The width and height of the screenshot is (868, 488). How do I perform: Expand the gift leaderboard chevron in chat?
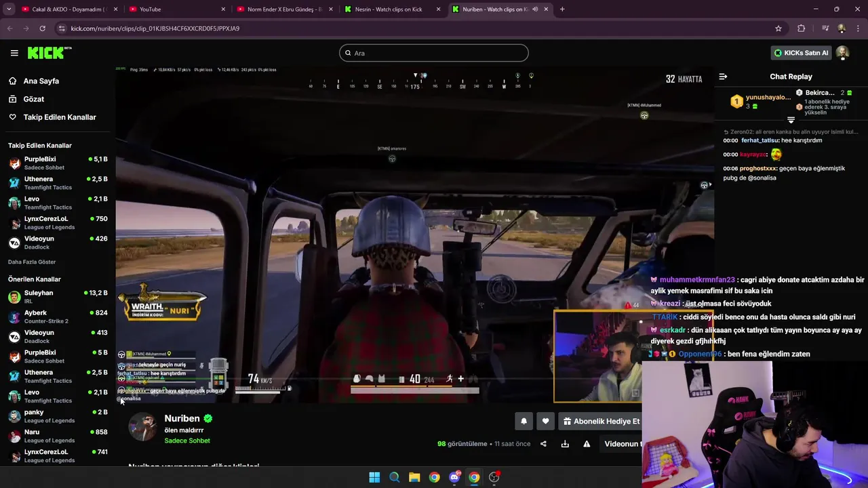pyautogui.click(x=791, y=120)
